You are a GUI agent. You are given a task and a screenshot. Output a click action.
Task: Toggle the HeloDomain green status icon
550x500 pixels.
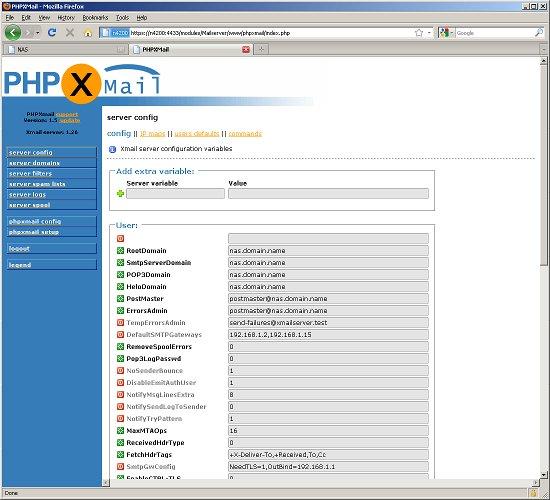(x=120, y=286)
